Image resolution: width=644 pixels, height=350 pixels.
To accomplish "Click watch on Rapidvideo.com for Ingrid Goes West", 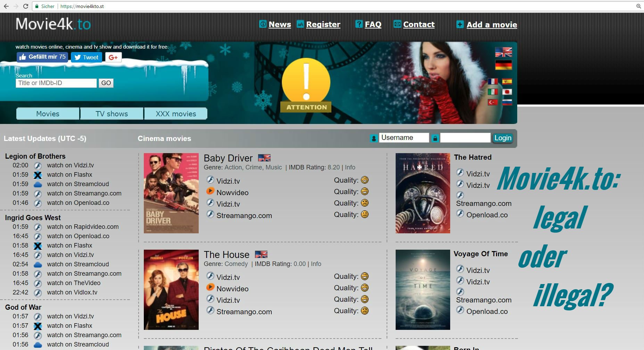I will (83, 227).
